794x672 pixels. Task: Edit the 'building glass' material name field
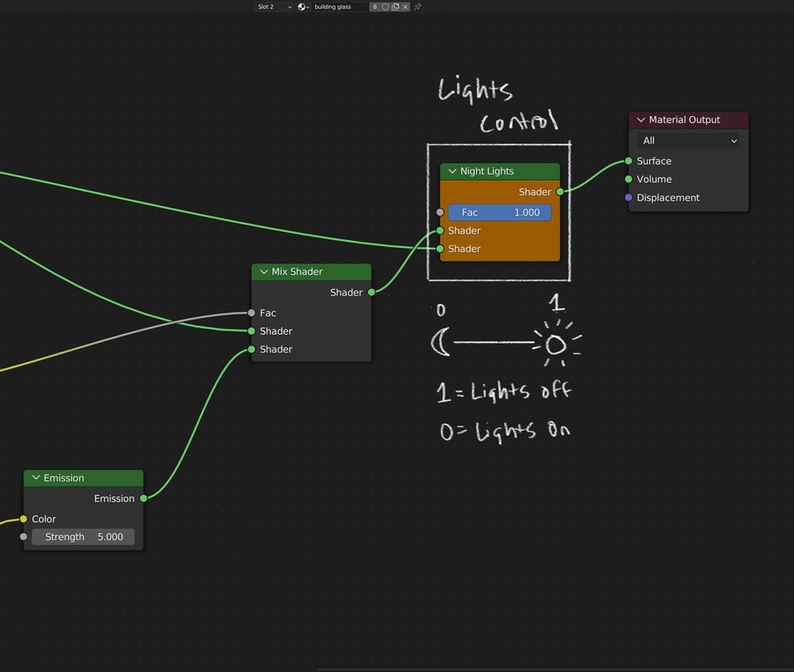point(340,6)
